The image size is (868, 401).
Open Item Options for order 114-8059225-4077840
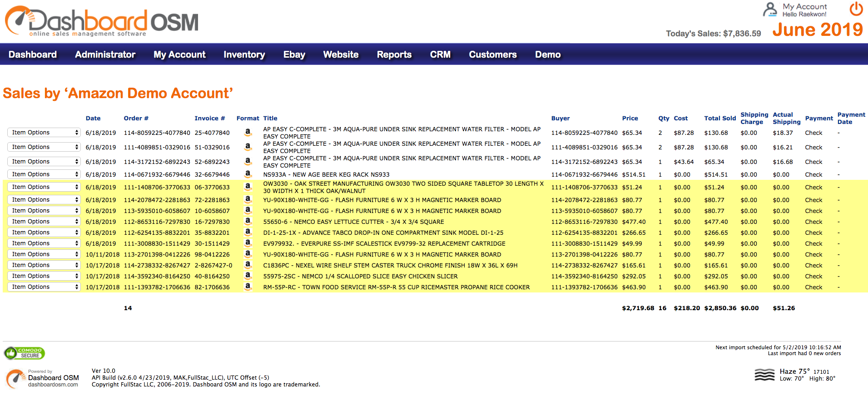coord(44,133)
